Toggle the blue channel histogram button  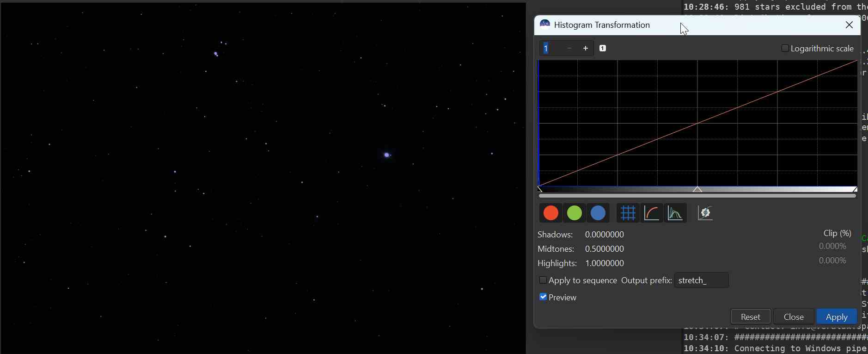click(x=598, y=213)
